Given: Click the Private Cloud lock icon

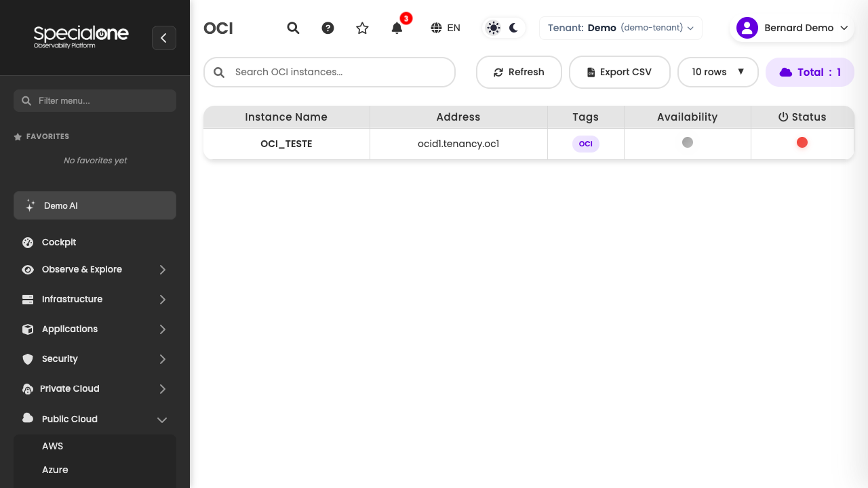Looking at the screenshot, I should (x=28, y=389).
